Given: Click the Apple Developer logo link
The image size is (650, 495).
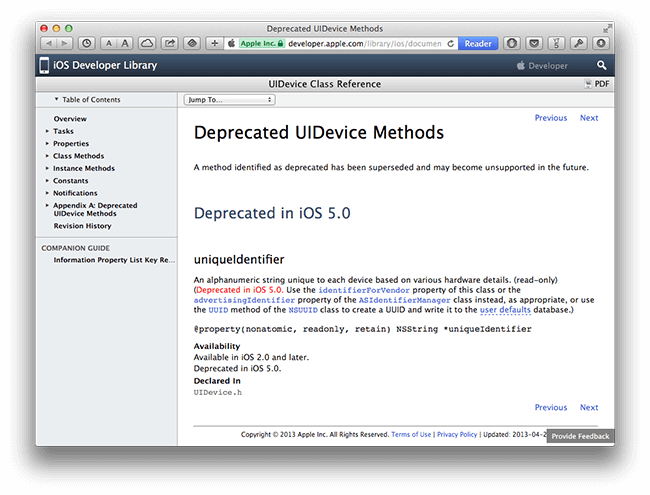Looking at the screenshot, I should (x=542, y=66).
